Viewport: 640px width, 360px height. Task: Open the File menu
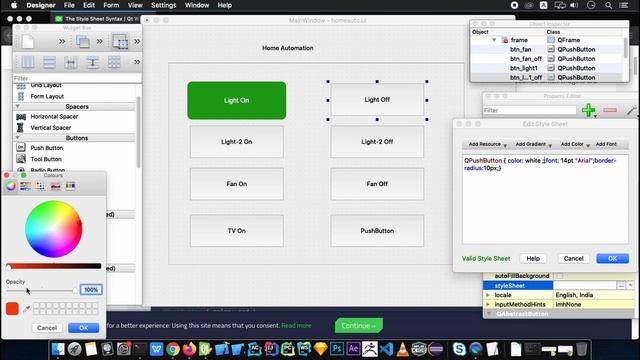pyautogui.click(x=69, y=5)
